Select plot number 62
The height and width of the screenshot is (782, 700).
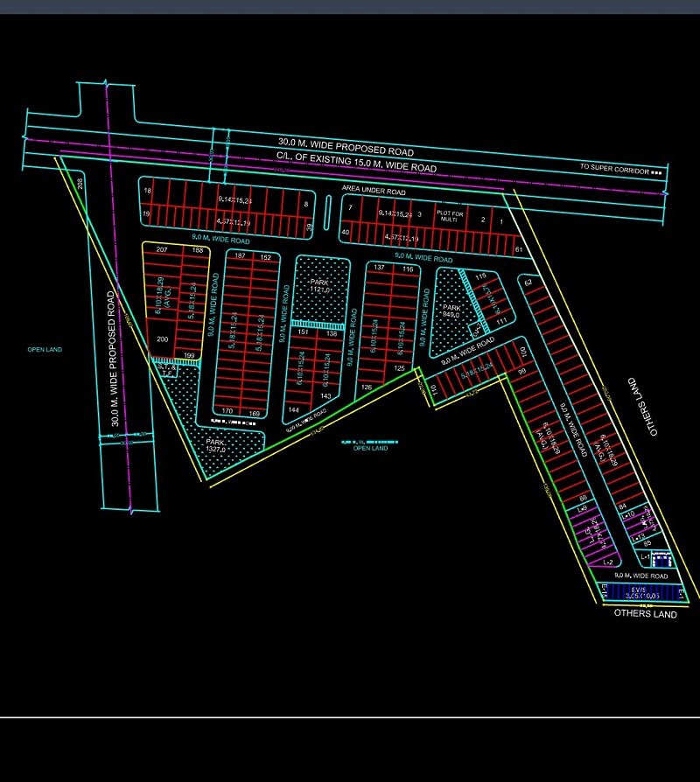tap(528, 283)
